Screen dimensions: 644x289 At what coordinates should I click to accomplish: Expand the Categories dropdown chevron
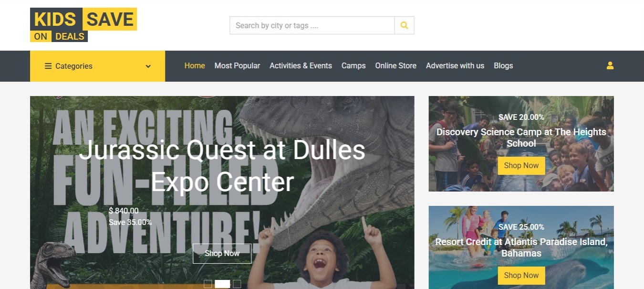[x=148, y=66]
